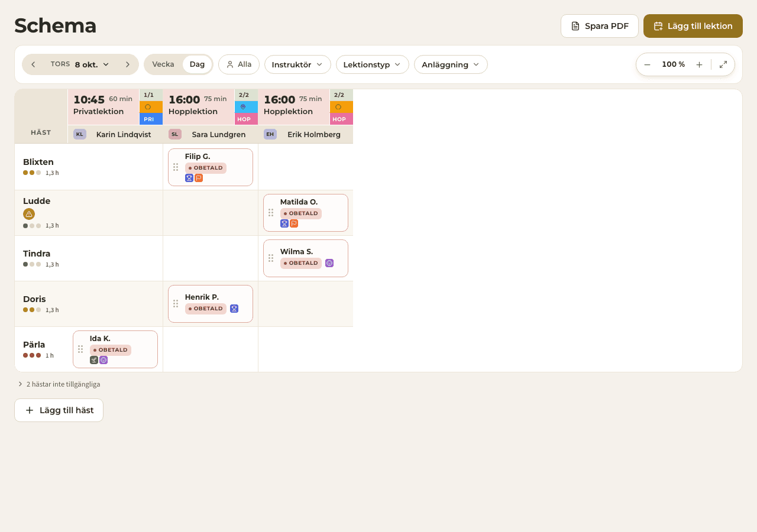Viewport: 757px width, 532px height.
Task: Expand the 2 hästar inte tillgängliga list
Action: 59,384
